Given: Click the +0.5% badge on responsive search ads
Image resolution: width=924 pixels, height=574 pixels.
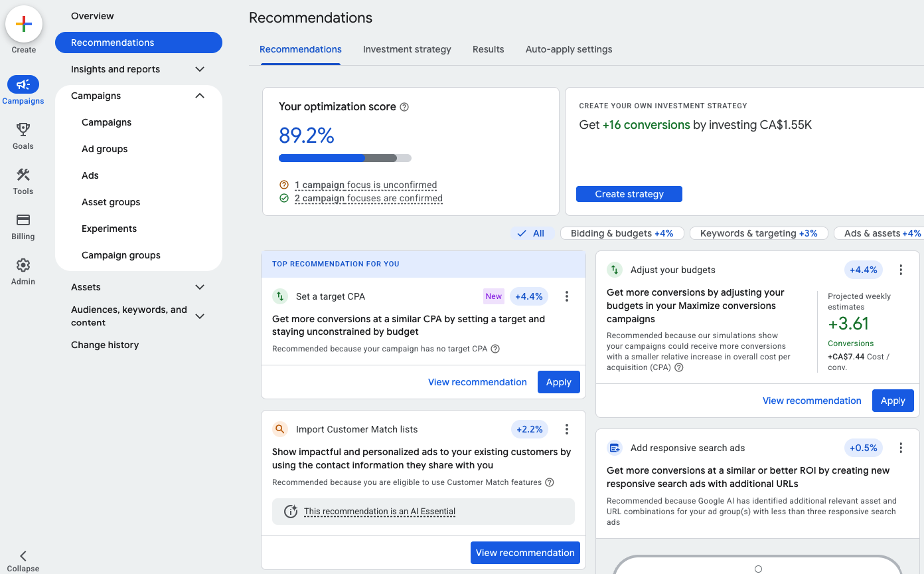Looking at the screenshot, I should [863, 448].
